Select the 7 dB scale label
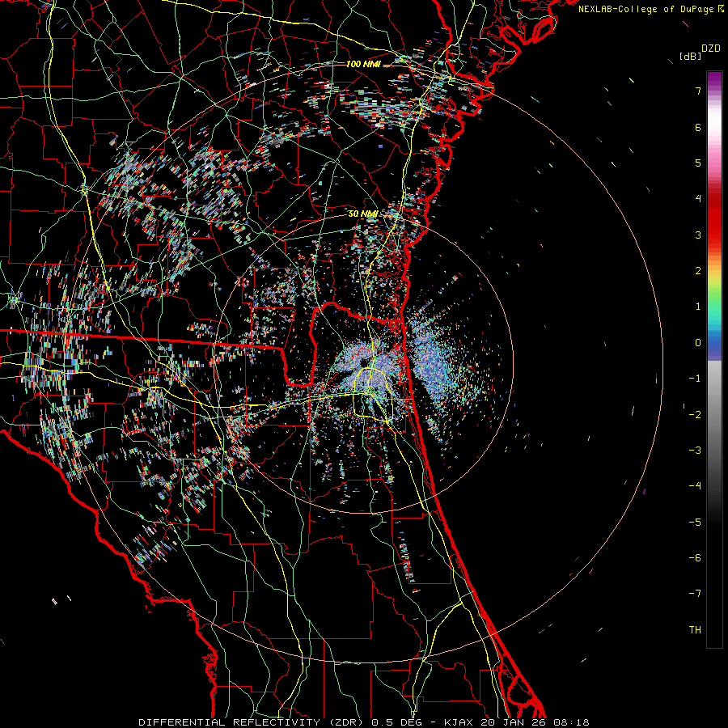Image resolution: width=728 pixels, height=728 pixels. 698,91
